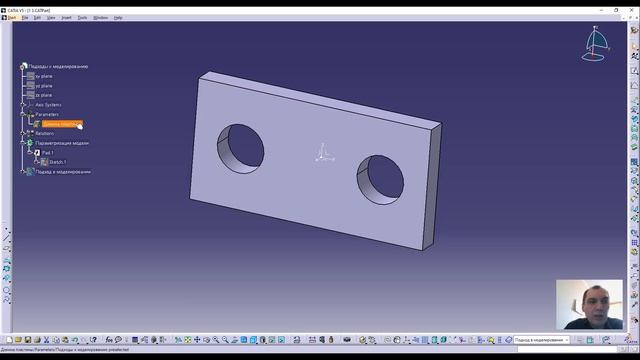
Task: Click the Zoom Out magnifier
Action: (x=225, y=340)
